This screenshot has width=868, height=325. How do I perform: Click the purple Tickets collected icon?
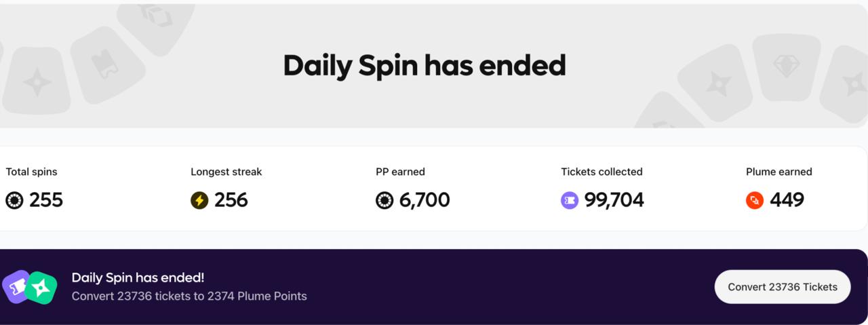coord(570,200)
